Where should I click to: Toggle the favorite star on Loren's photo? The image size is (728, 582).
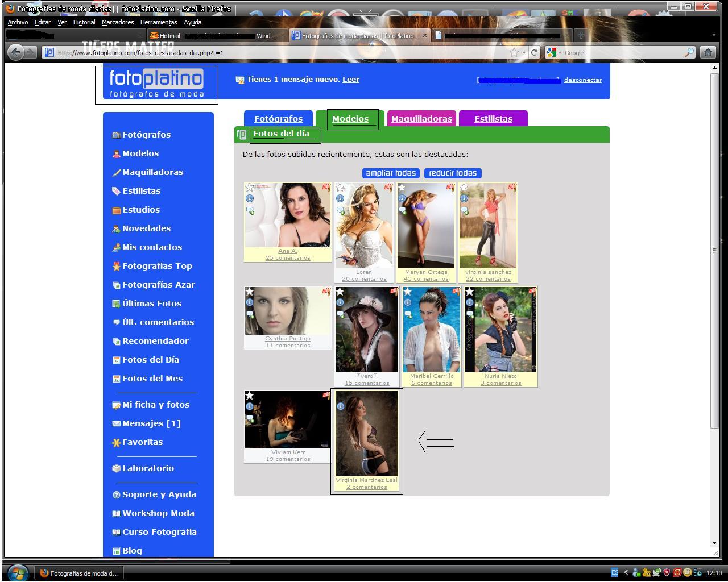click(x=340, y=188)
